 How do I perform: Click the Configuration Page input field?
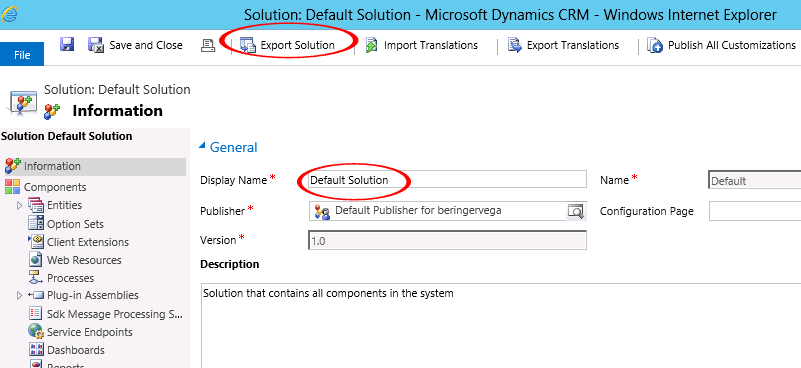[755, 211]
